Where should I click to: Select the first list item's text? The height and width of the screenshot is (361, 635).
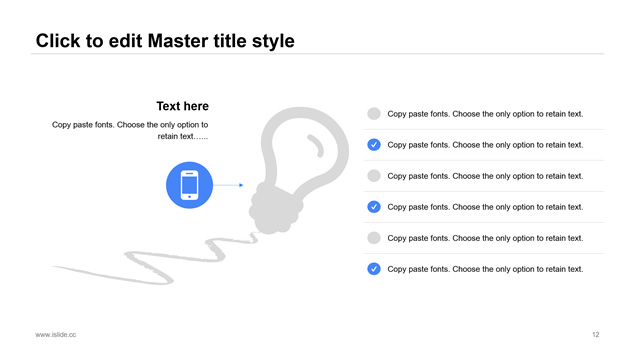485,114
